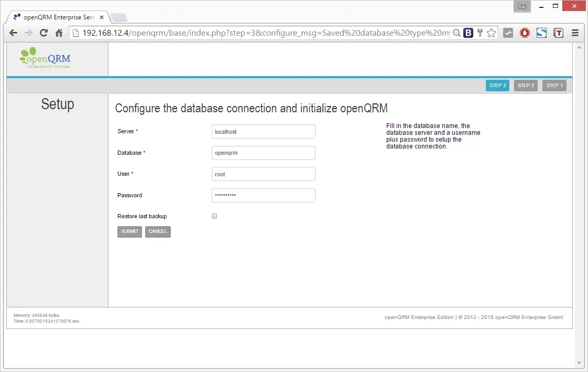The image size is (588, 372).
Task: Click the scrollbar down arrow
Action: (580, 363)
